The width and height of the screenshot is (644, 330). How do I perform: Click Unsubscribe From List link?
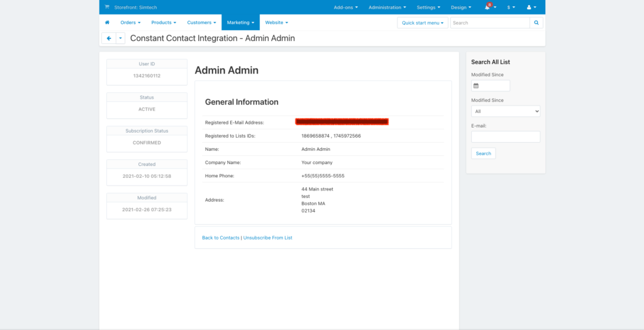pyautogui.click(x=267, y=238)
